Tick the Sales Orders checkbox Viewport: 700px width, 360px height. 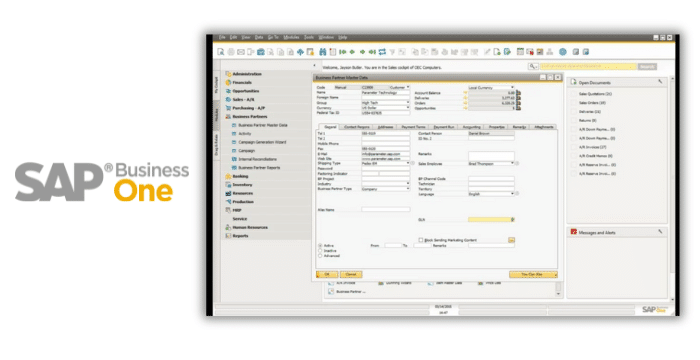[574, 103]
